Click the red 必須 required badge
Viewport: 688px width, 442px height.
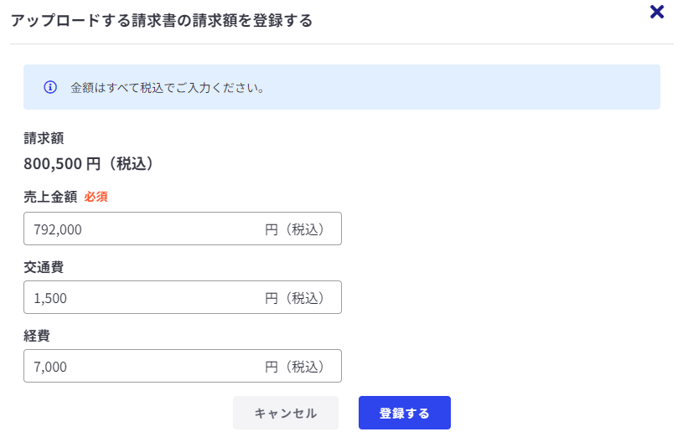pyautogui.click(x=96, y=197)
